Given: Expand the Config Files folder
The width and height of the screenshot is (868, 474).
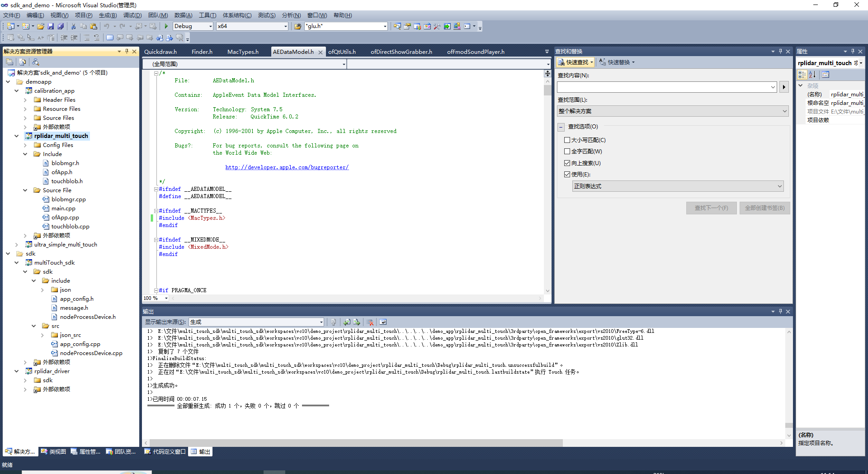Looking at the screenshot, I should pyautogui.click(x=25, y=145).
